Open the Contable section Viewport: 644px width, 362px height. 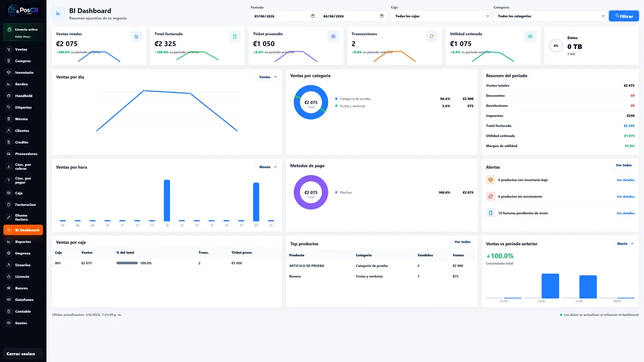(x=23, y=311)
